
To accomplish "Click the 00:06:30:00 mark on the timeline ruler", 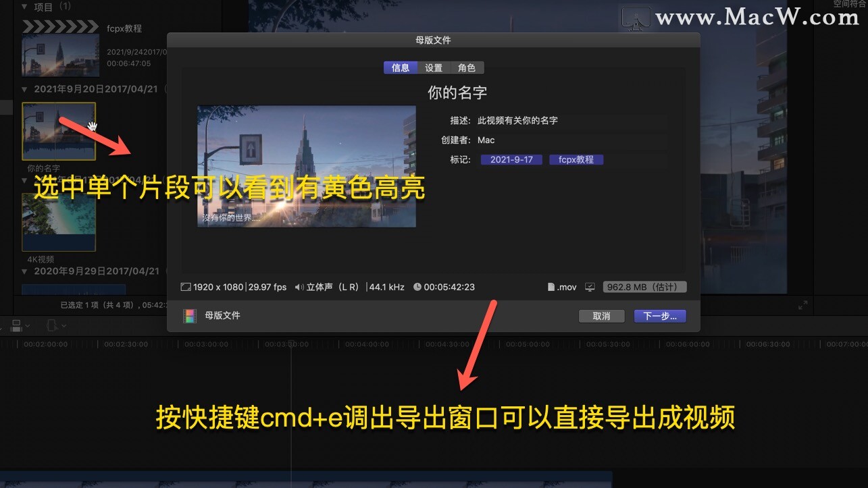I will pos(767,344).
